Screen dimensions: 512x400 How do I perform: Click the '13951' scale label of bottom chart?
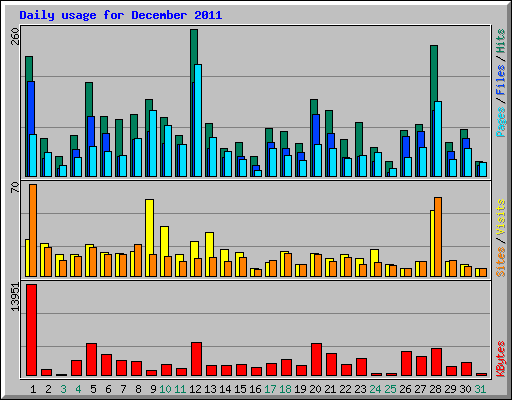(16, 297)
